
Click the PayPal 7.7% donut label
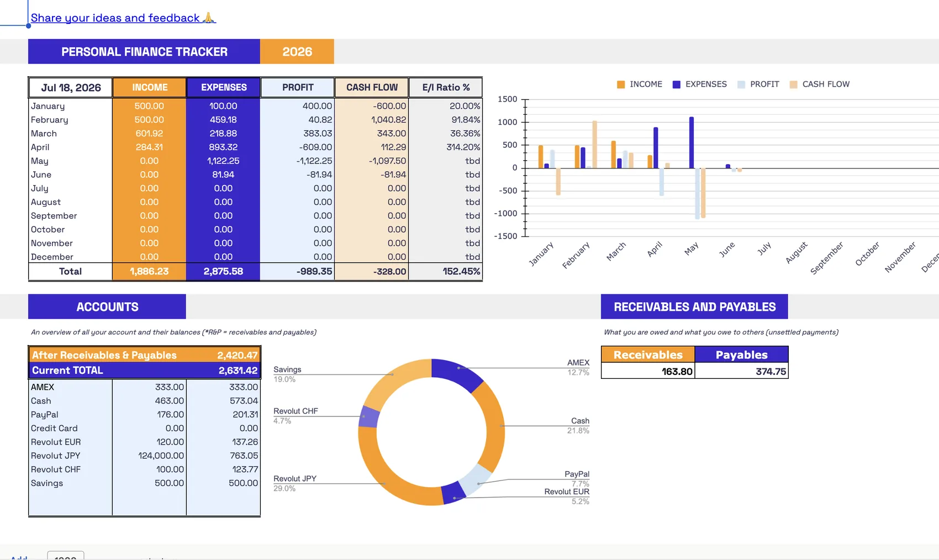tap(577, 478)
